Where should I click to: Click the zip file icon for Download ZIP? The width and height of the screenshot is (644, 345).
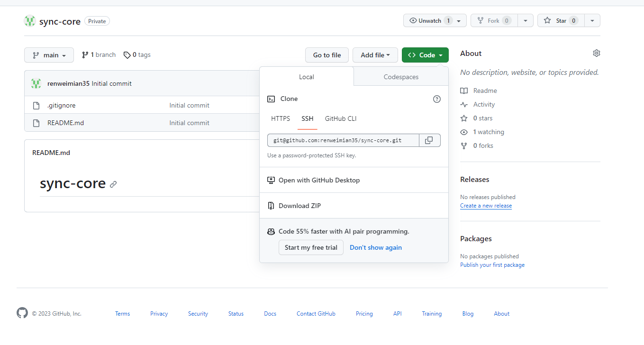coord(271,206)
